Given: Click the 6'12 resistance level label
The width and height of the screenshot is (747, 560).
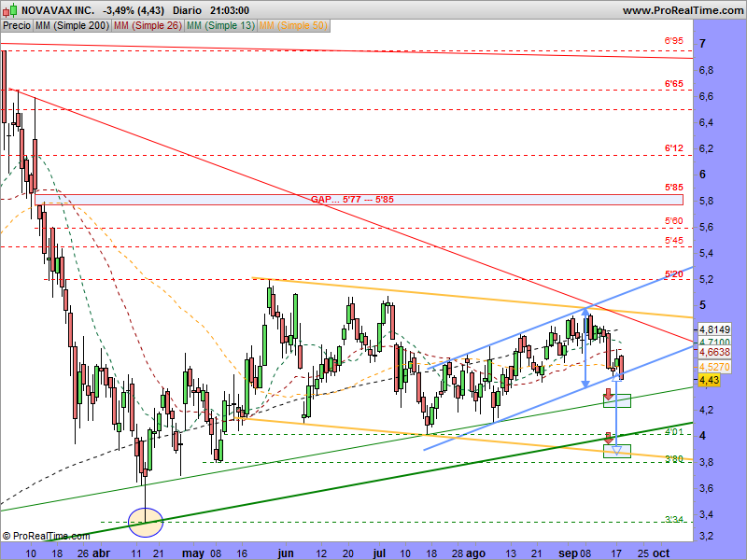Looking at the screenshot, I should [x=673, y=148].
